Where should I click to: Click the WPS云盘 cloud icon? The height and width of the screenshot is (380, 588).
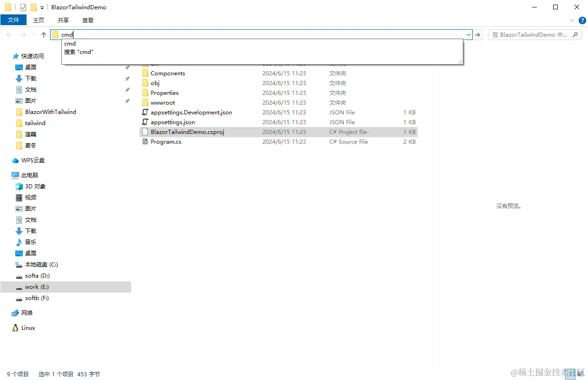pos(15,160)
